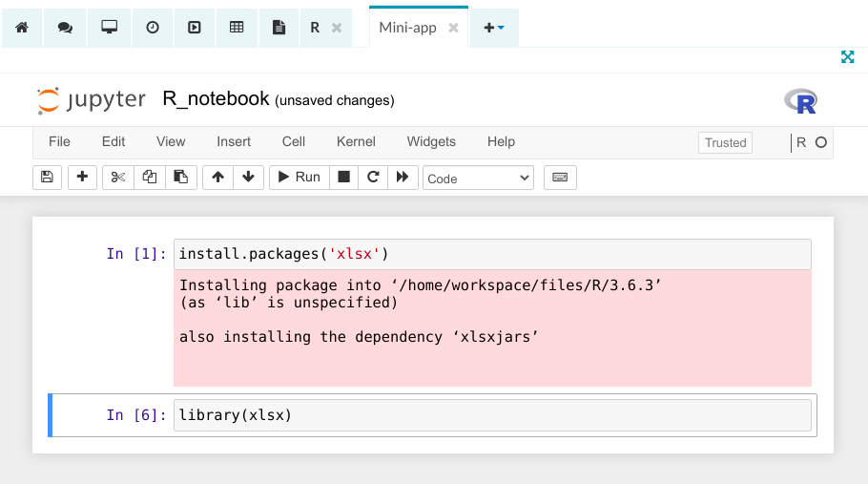Image resolution: width=868 pixels, height=484 pixels.
Task: Paste cells below using the clipboard icon
Action: [x=179, y=177]
